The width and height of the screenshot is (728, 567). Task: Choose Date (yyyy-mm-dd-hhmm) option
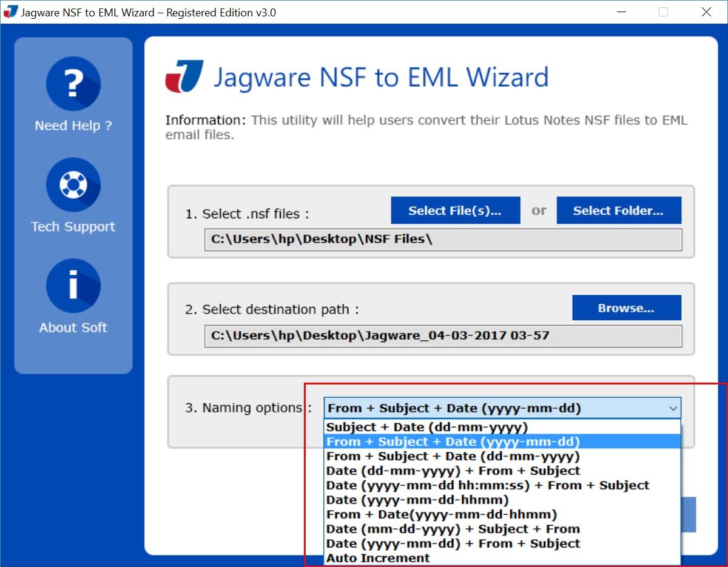click(x=502, y=500)
